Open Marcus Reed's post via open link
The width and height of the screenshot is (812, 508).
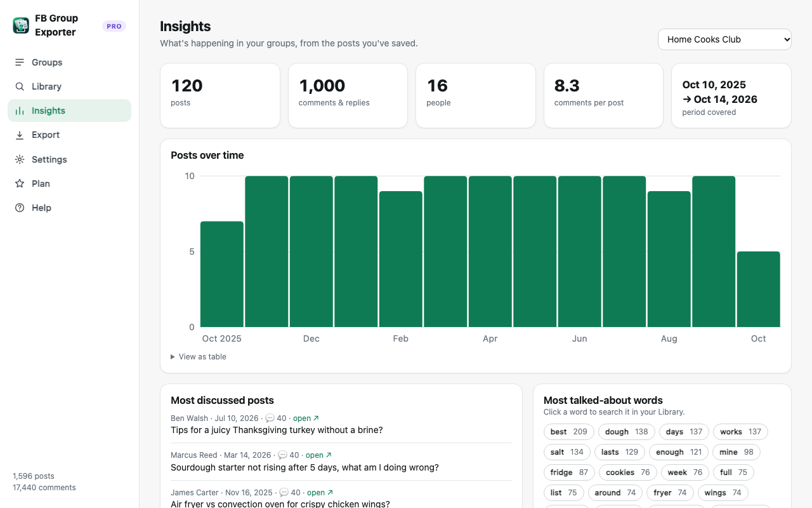coord(318,455)
